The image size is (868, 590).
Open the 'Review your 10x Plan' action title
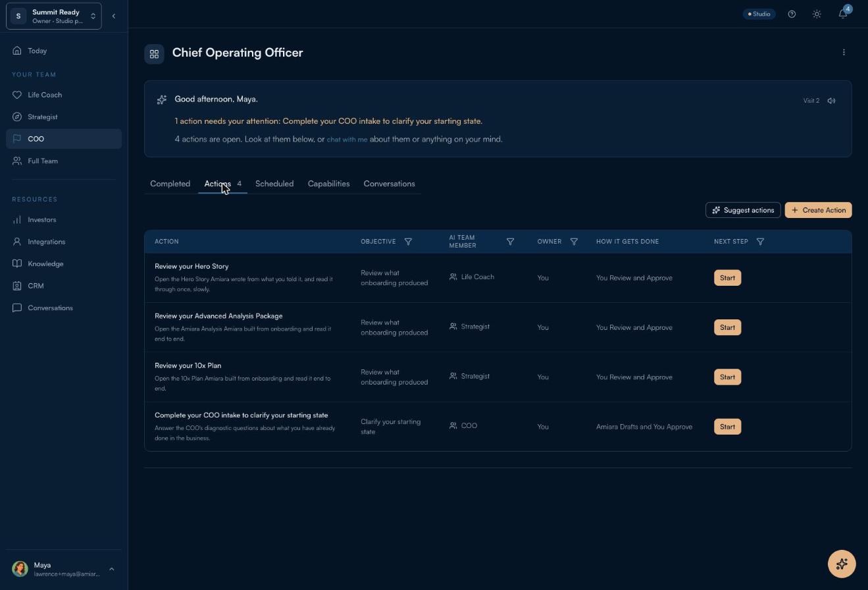[x=188, y=365]
